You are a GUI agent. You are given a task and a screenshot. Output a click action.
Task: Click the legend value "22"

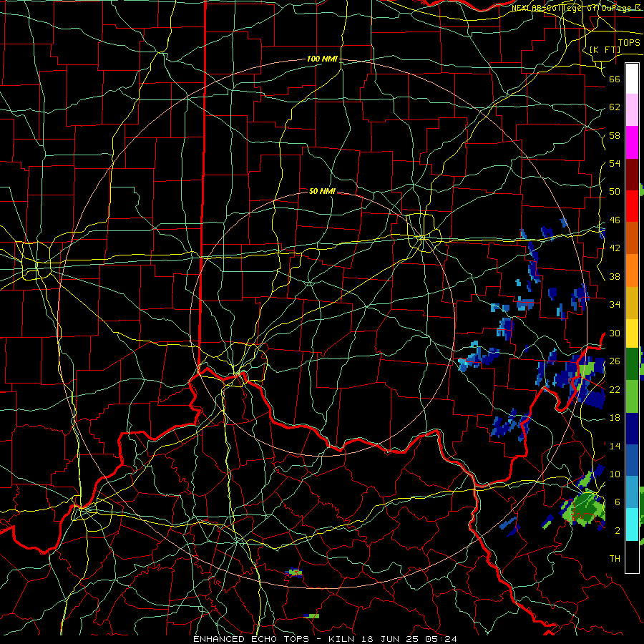(x=615, y=389)
